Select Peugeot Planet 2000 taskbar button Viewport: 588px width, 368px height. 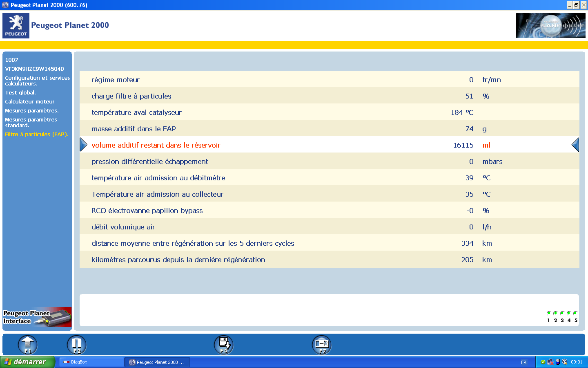[x=158, y=362]
